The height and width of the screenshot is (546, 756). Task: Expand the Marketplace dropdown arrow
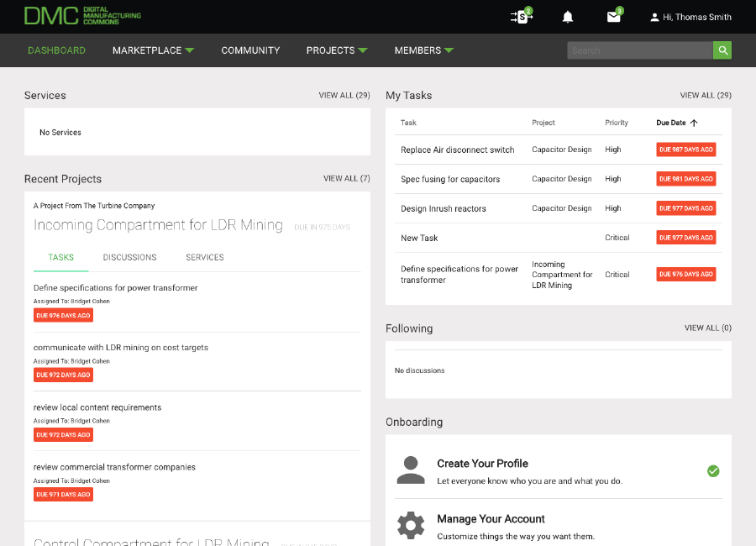(x=190, y=50)
